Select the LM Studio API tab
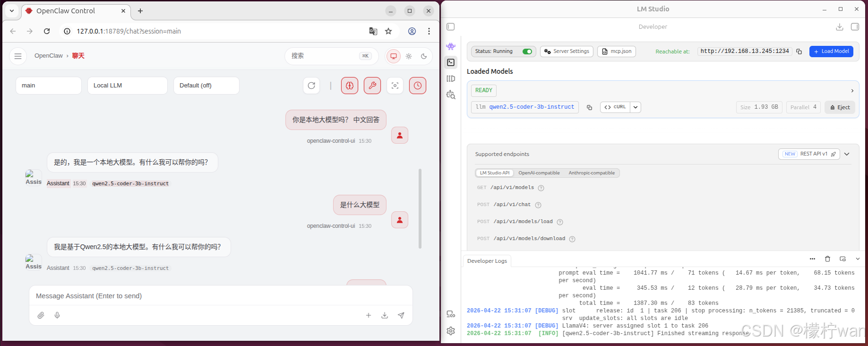This screenshot has width=868, height=346. pos(495,173)
